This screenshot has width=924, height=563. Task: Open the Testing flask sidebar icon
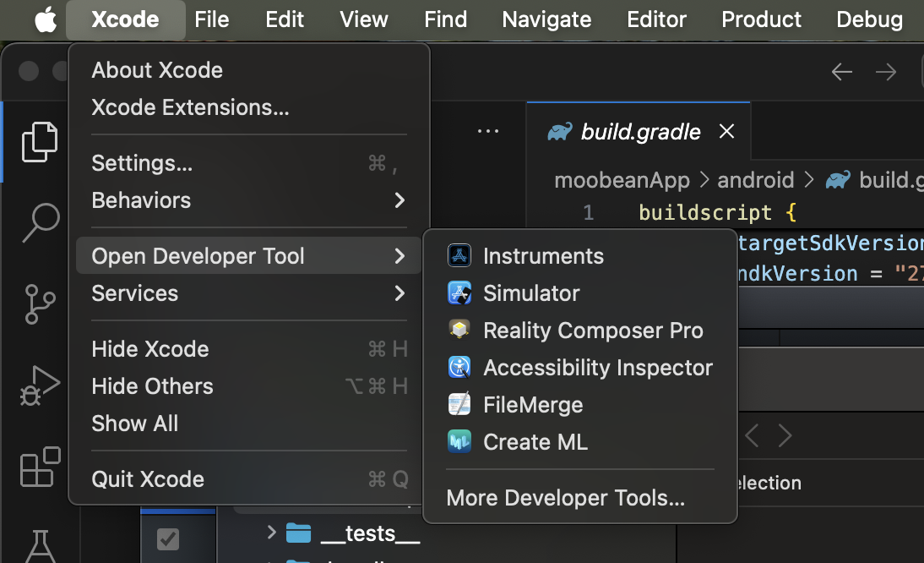[40, 546]
